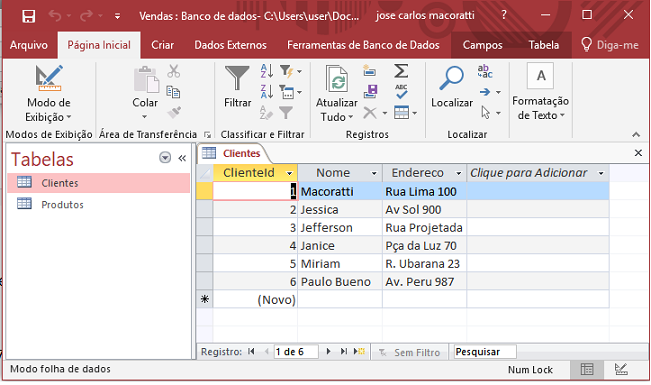Toggle the Sem Filtro filter button
This screenshot has width=651, height=385.
(x=409, y=352)
